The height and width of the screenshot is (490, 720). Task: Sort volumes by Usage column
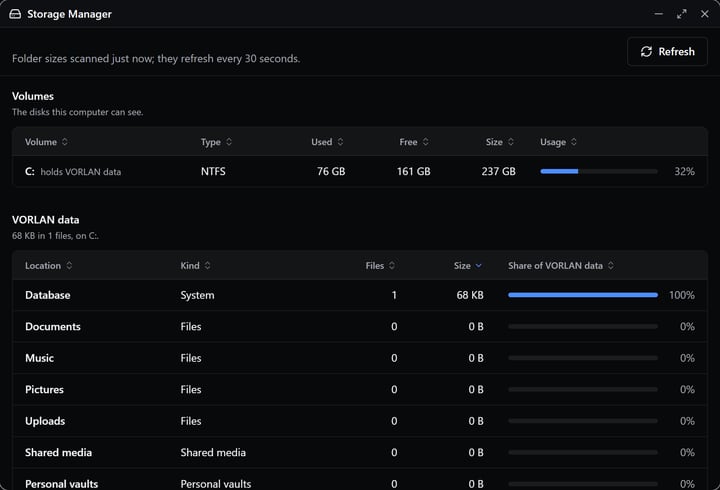[x=558, y=142]
